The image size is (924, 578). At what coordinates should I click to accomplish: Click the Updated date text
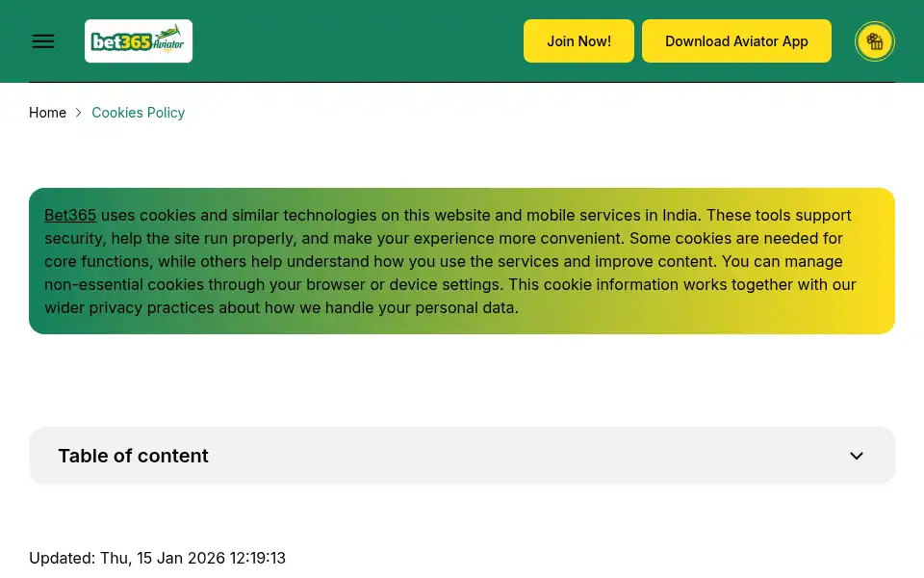tap(157, 558)
